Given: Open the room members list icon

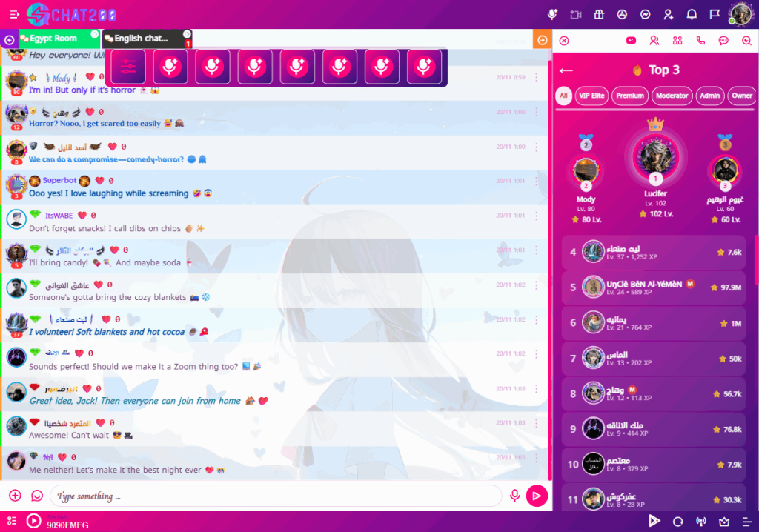Looking at the screenshot, I should pyautogui.click(x=677, y=41).
